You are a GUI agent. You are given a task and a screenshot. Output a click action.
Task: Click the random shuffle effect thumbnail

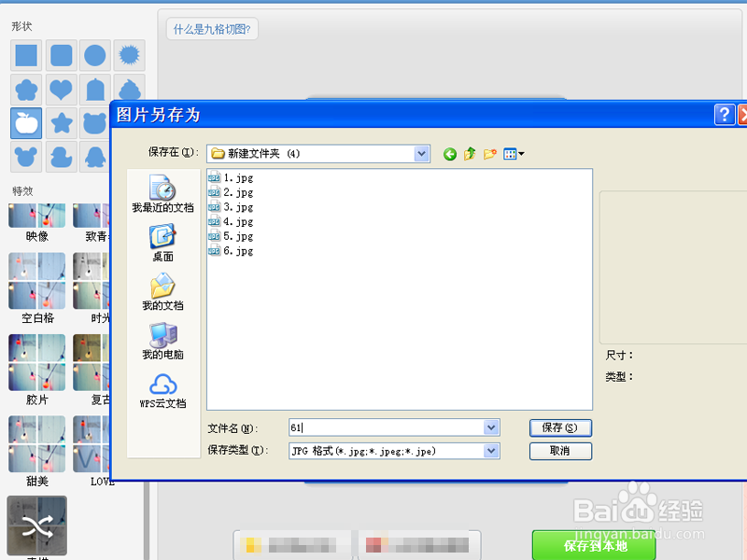point(36,525)
